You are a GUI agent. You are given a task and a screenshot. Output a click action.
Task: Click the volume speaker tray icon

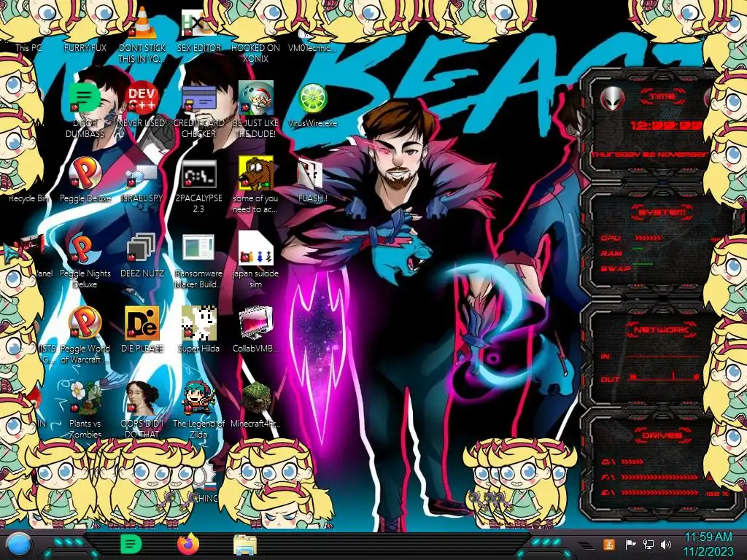click(x=665, y=544)
